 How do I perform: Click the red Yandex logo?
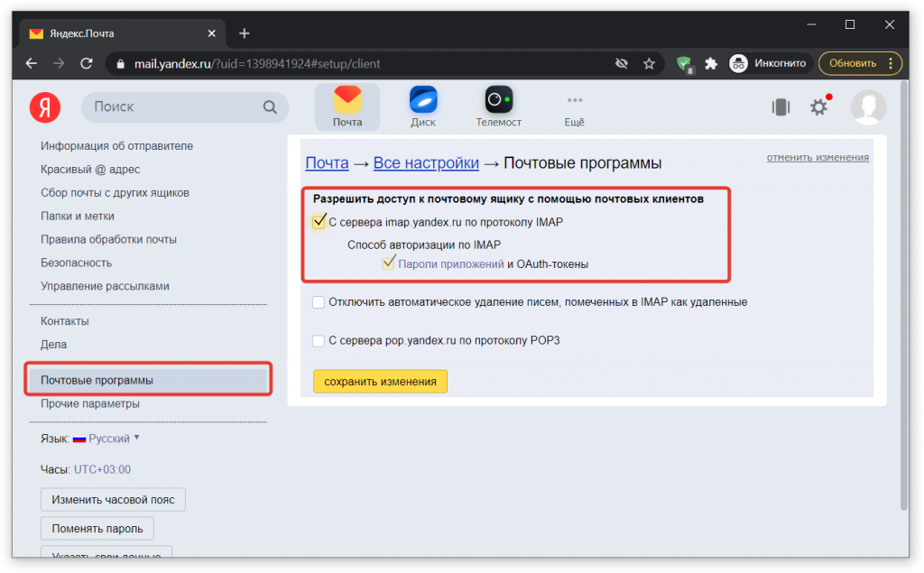pos(45,107)
